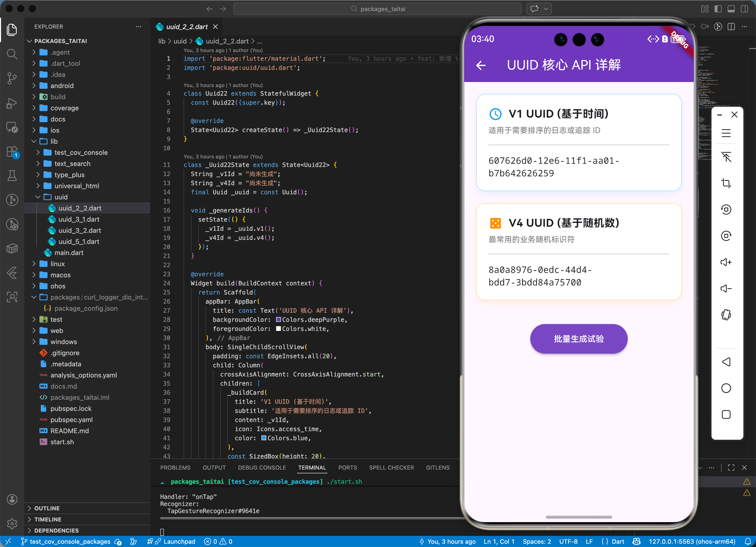Click the emulator crop screenshot icon
Image resolution: width=756 pixels, height=547 pixels.
[726, 183]
